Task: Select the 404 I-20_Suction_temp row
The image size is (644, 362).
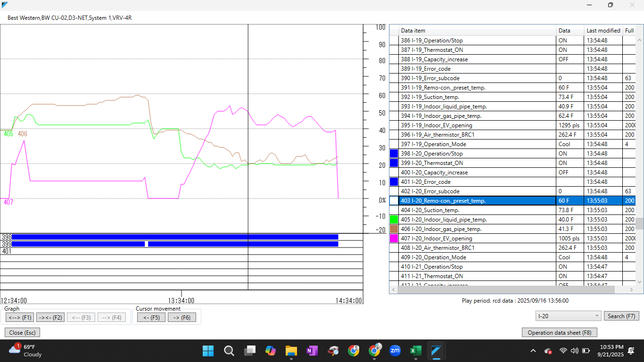Action: click(471, 210)
